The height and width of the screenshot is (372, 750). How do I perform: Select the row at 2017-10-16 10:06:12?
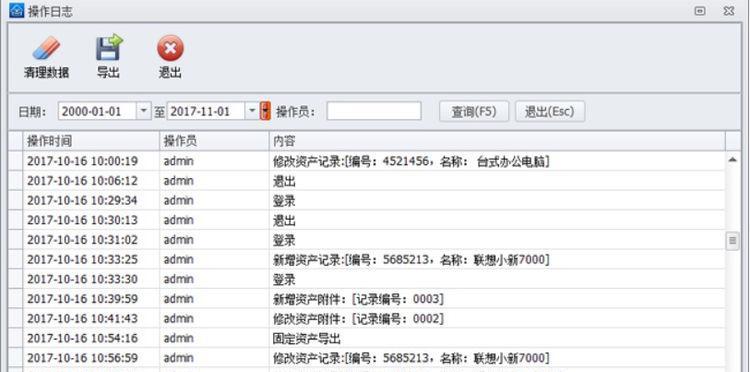pyautogui.click(x=367, y=181)
